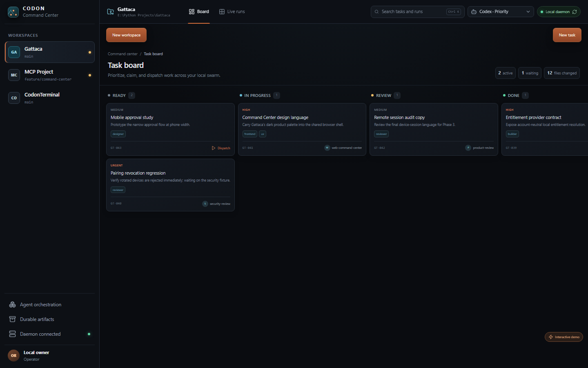
Task: Open the Gattaca workspace folder icon in header
Action: 110,12
